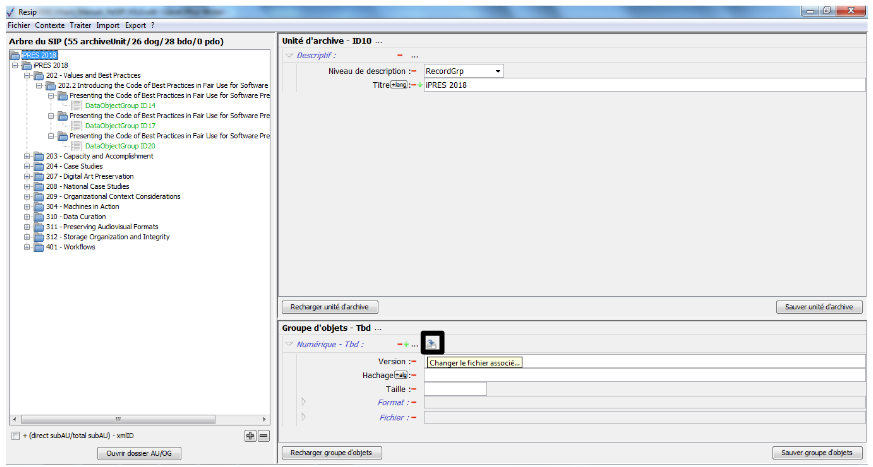The height and width of the screenshot is (467, 873).
Task: Click the DataObjectGroup ID14 document icon
Action: pyautogui.click(x=76, y=105)
